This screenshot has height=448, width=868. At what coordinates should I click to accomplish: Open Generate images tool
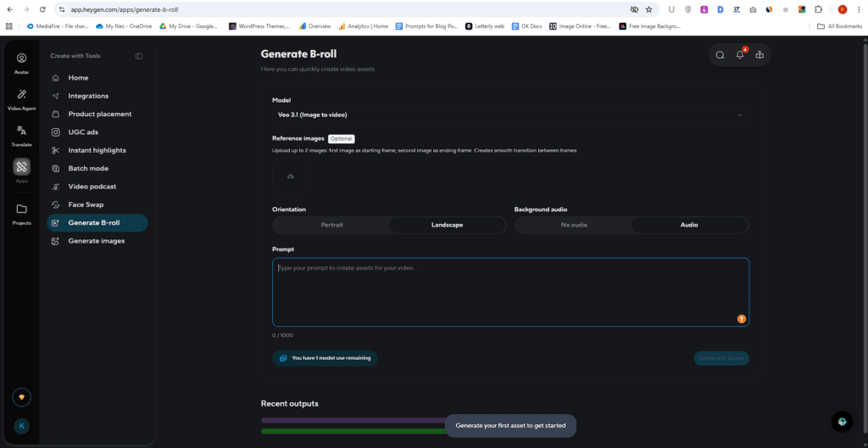point(97,241)
